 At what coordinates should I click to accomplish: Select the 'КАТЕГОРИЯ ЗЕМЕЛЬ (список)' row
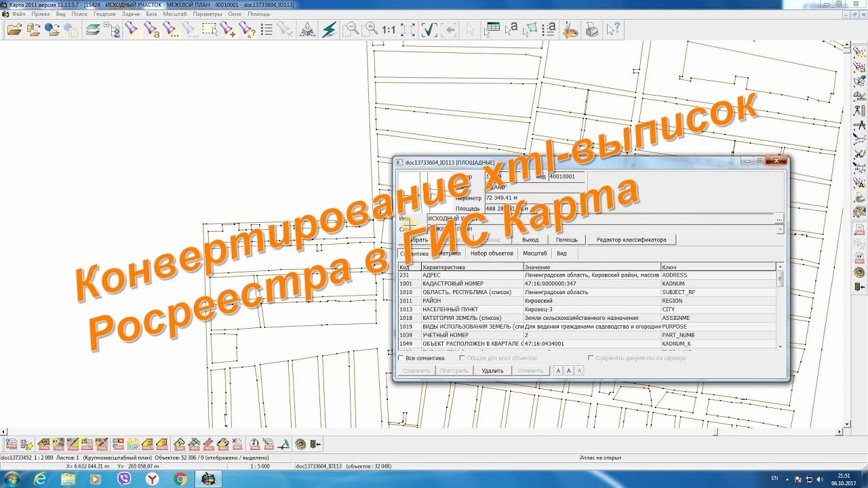[x=587, y=318]
